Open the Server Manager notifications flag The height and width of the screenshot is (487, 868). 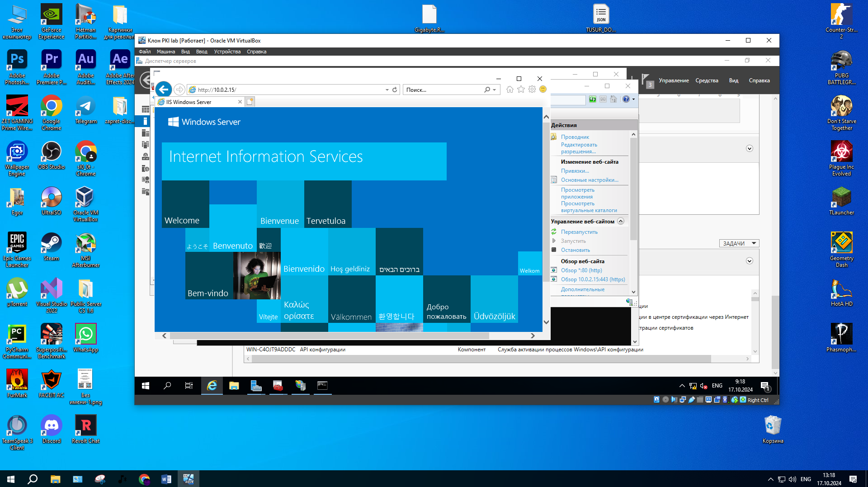[x=646, y=80]
